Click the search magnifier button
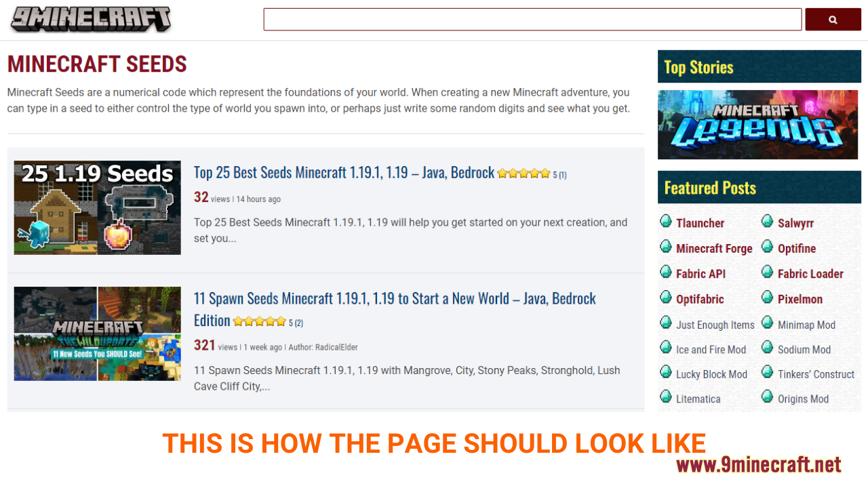 coord(833,20)
